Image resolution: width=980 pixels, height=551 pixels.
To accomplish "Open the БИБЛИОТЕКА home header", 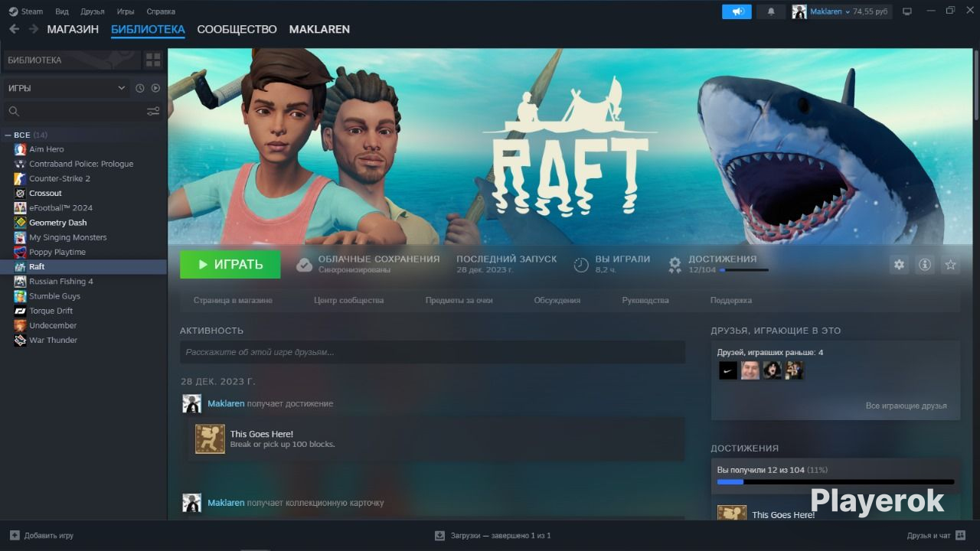I will pos(72,60).
